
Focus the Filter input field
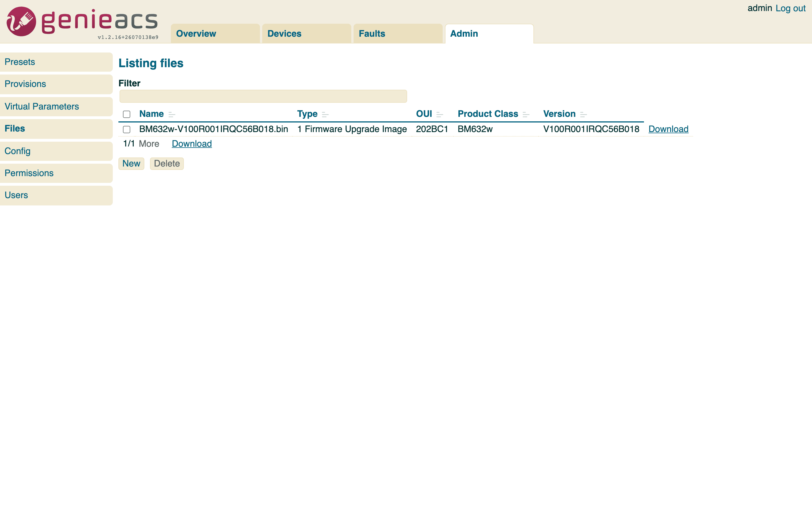tap(263, 96)
